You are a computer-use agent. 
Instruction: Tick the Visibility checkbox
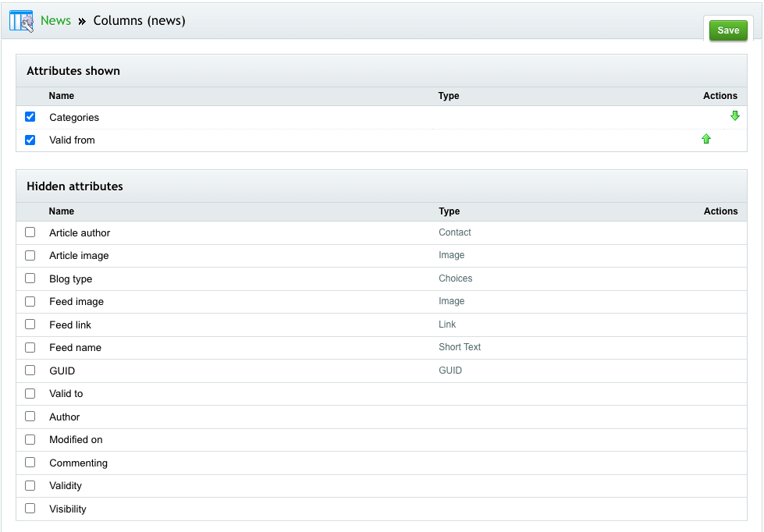pos(30,508)
